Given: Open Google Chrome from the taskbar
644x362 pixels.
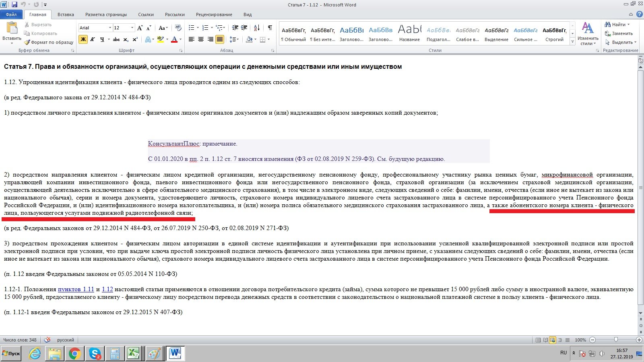Looking at the screenshot, I should 74,354.
